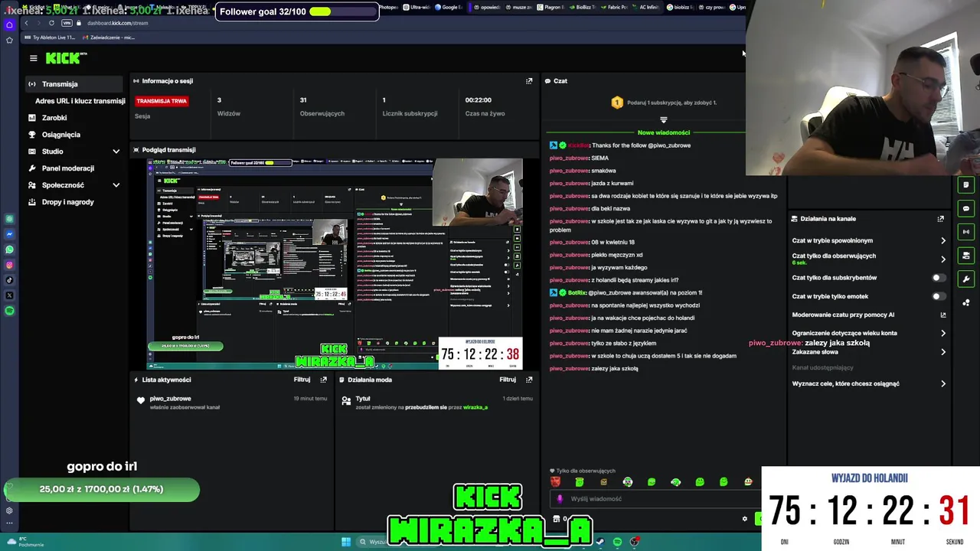The height and width of the screenshot is (551, 980).
Task: Open Czat tylko dla obserwujących settings
Action: (869, 259)
